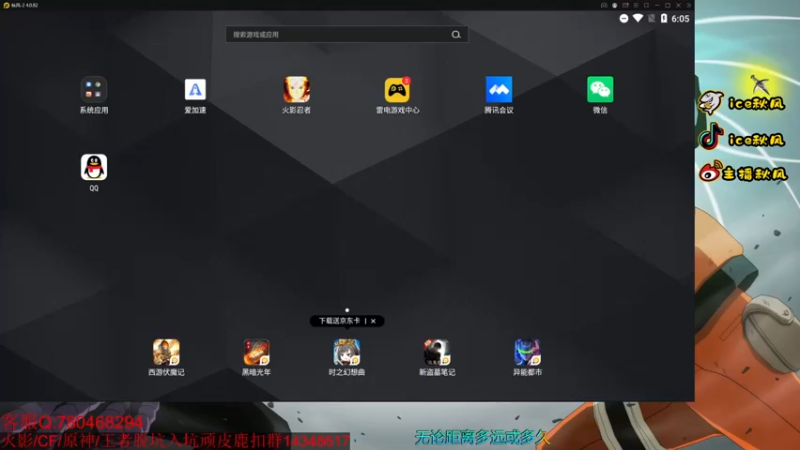
Task: Open 雷电游戏中心 app
Action: [x=397, y=90]
